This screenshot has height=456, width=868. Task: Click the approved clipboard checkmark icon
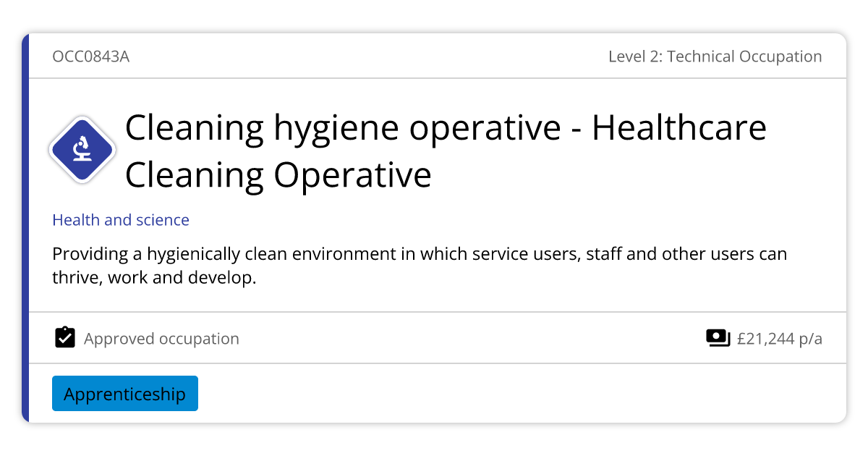pyautogui.click(x=65, y=337)
